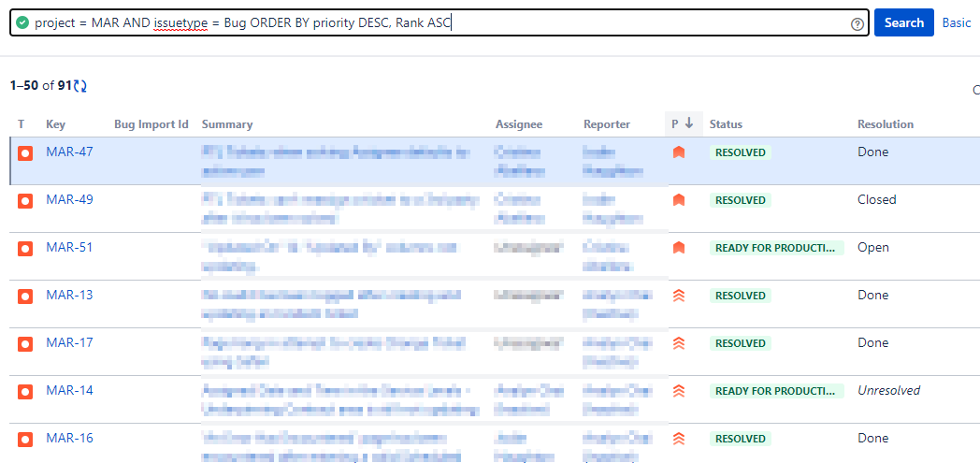The image size is (980, 463).
Task: Click RESOLVED status badge of MAR-49
Action: [x=741, y=200]
